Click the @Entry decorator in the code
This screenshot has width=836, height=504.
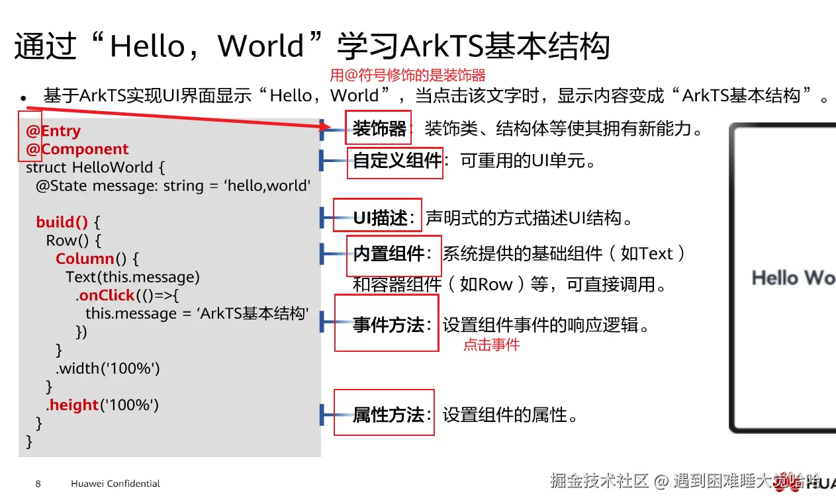pos(53,131)
